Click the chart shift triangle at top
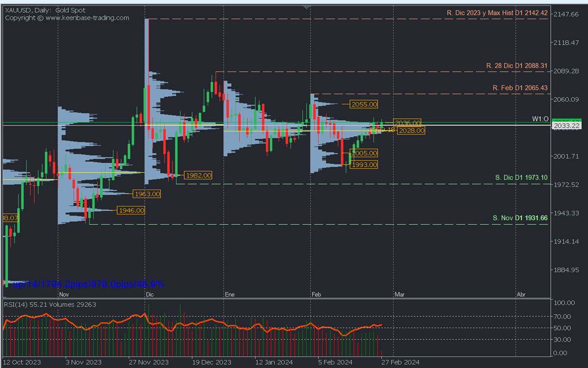588x368 pixels. tap(307, 7)
